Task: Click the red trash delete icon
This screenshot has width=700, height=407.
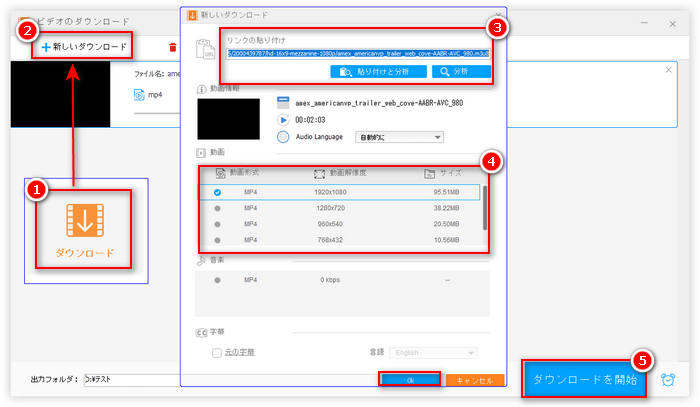Action: (x=173, y=47)
